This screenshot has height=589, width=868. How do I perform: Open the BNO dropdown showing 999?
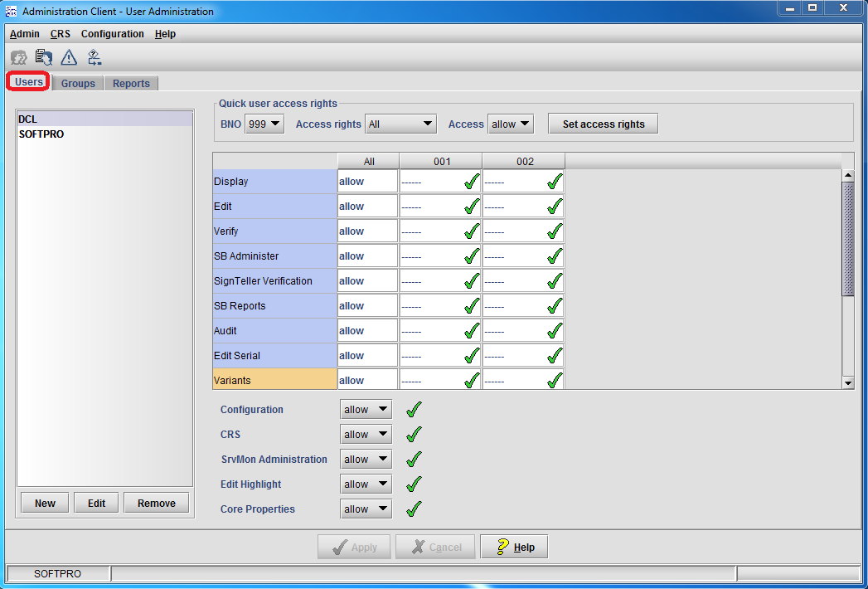coord(264,124)
